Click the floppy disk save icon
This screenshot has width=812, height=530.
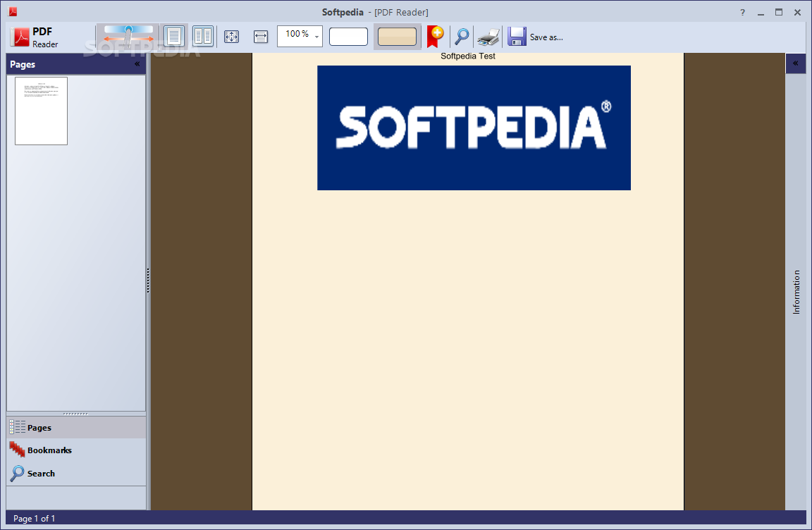[x=517, y=36]
